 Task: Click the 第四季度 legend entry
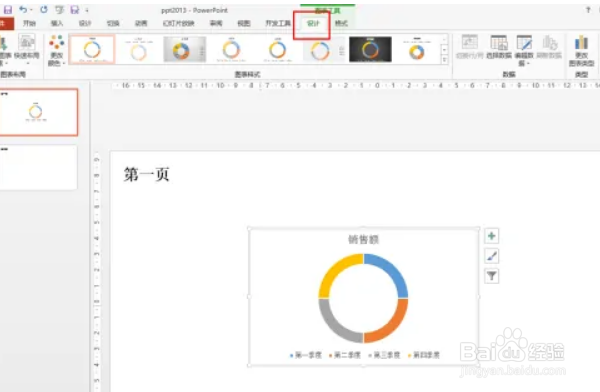click(424, 355)
